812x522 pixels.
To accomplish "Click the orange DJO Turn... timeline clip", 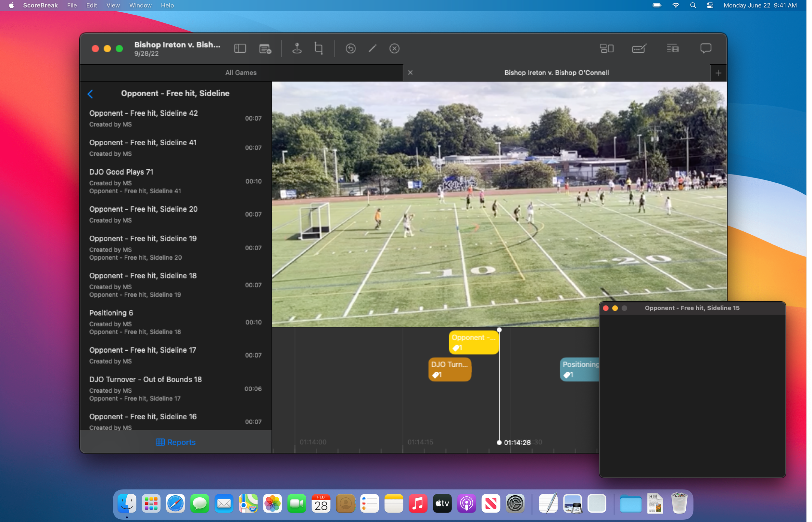I will click(450, 369).
